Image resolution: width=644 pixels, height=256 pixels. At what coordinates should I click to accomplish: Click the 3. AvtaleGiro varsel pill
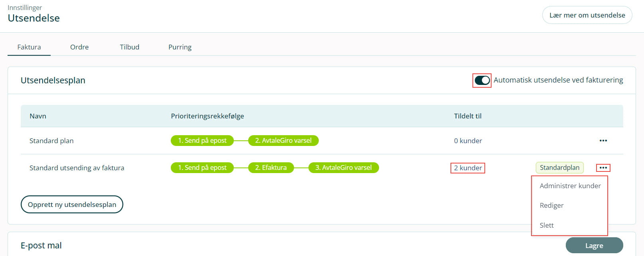tap(343, 167)
